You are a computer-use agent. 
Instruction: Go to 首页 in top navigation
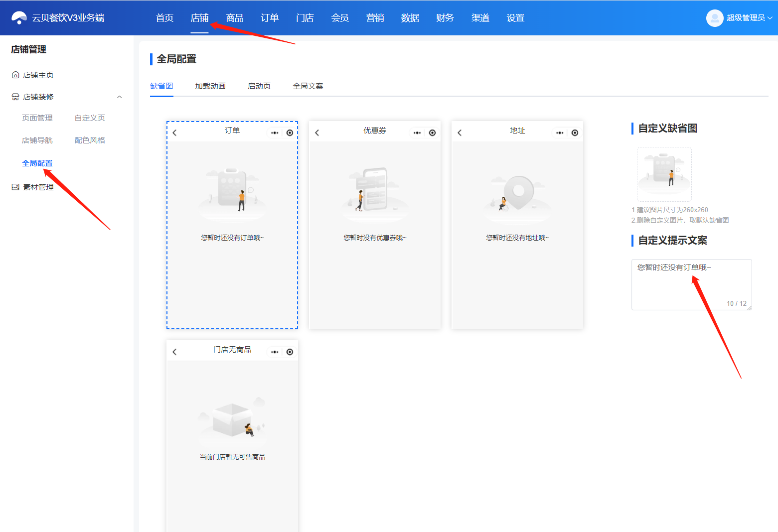coord(164,18)
